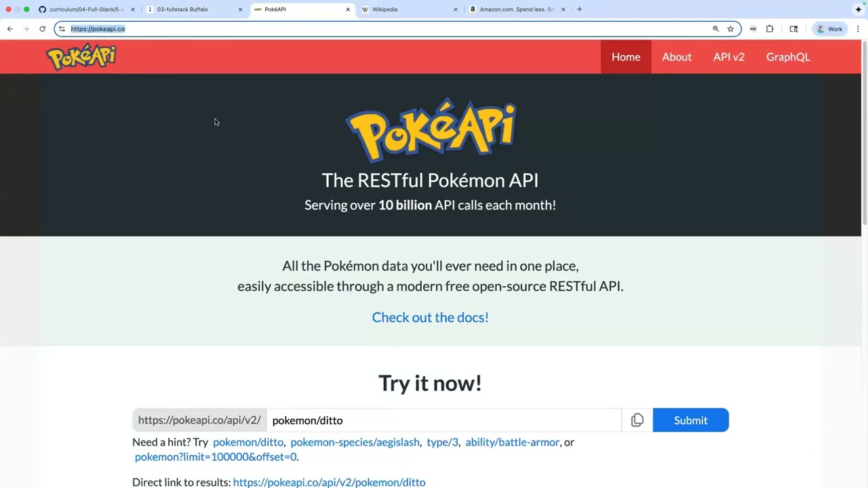Go back to the previous page
Screen dimensions: 868x488
point(9,29)
